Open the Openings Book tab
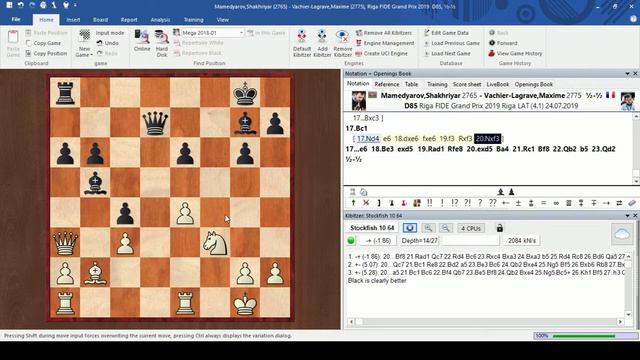 pos(533,84)
